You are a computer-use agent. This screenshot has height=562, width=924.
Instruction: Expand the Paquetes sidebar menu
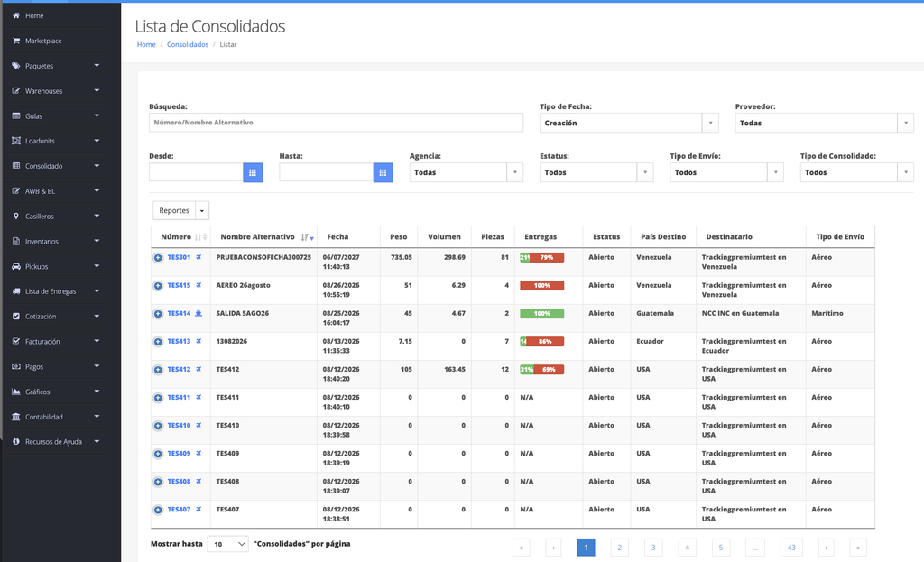56,66
